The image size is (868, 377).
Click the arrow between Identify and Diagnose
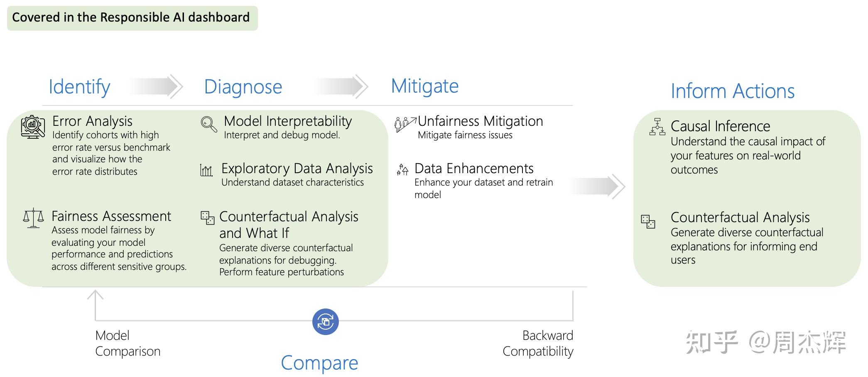tap(156, 87)
